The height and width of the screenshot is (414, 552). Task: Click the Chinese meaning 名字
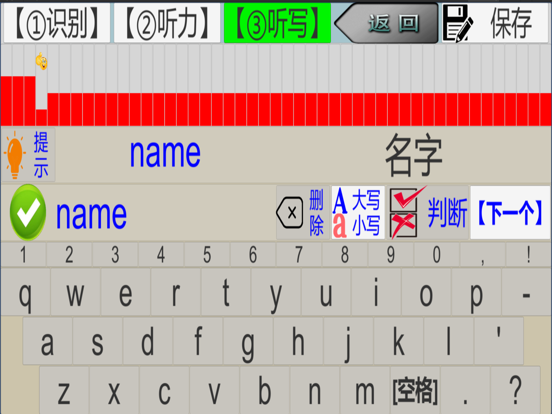point(414,155)
